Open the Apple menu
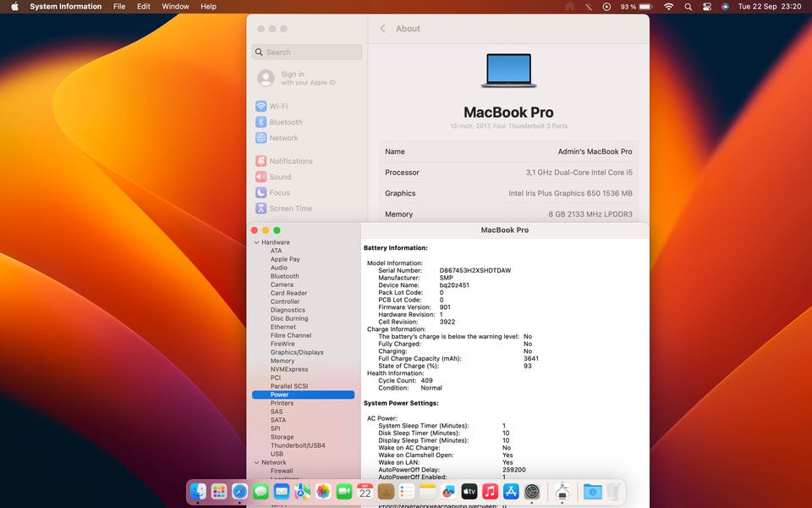Screen dimensions: 812x508 14,7
